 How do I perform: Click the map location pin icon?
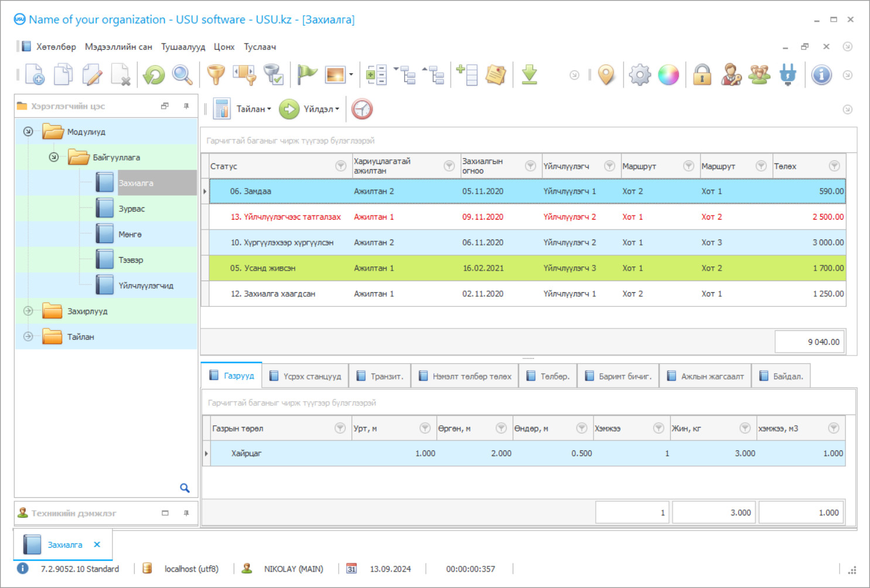[606, 75]
